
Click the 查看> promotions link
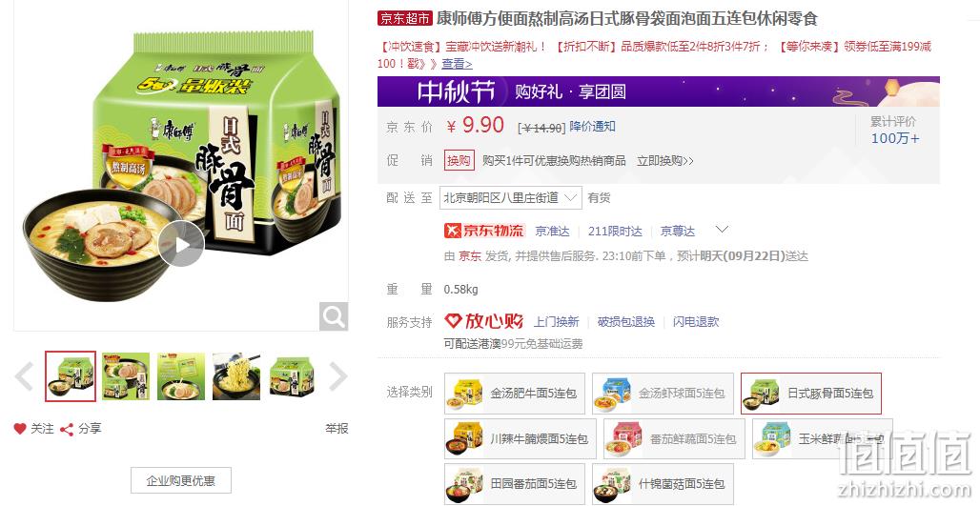click(x=457, y=64)
